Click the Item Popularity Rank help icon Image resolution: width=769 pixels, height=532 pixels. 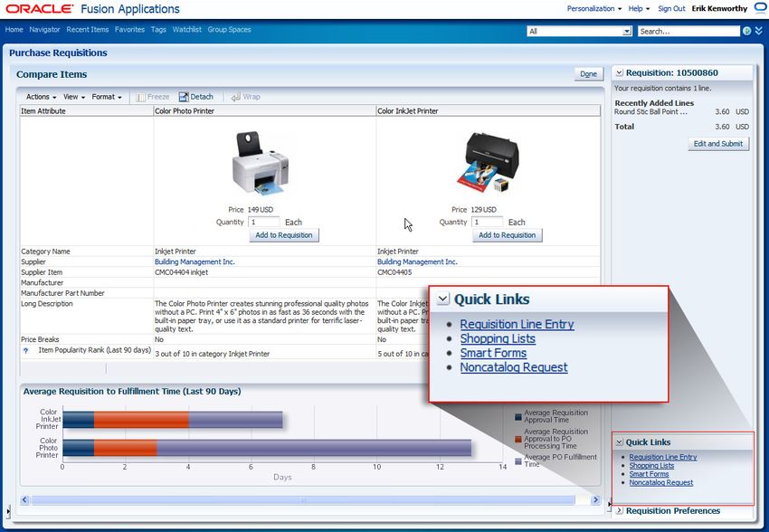(x=25, y=350)
